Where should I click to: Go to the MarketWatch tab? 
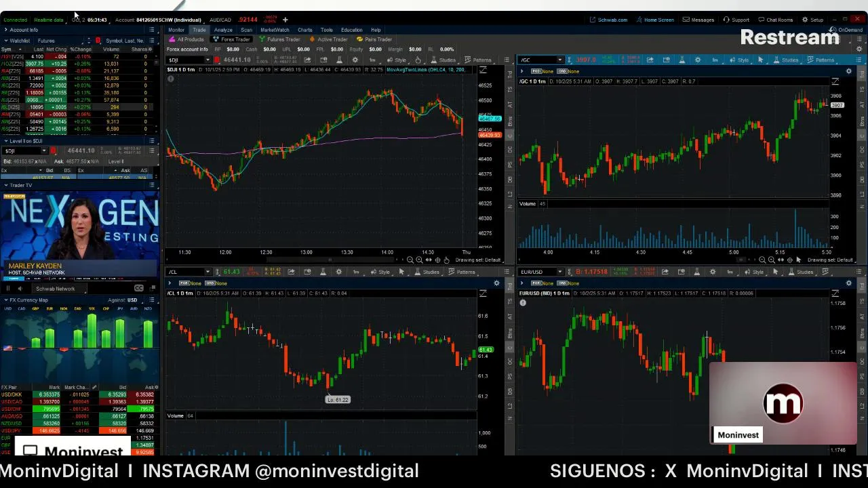point(275,30)
